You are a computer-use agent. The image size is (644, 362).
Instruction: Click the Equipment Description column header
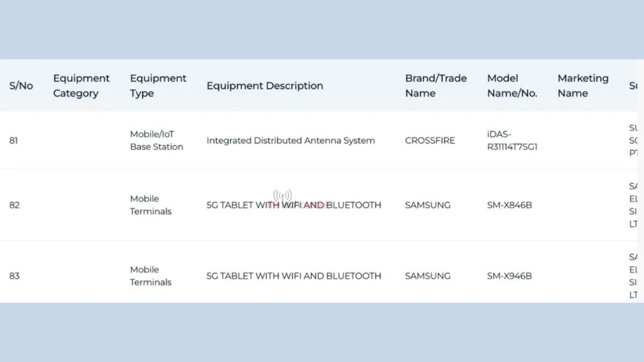[x=265, y=85]
